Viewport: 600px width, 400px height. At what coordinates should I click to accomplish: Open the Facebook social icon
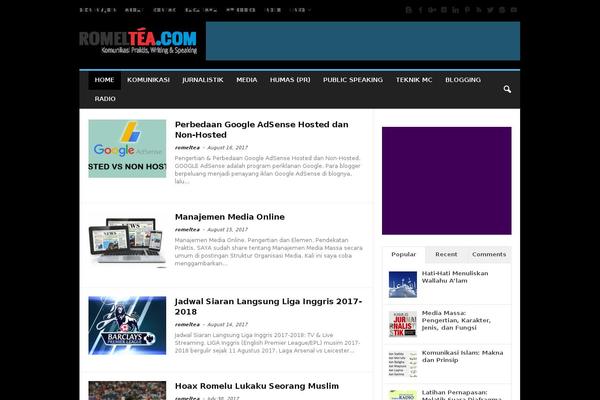pos(421,10)
